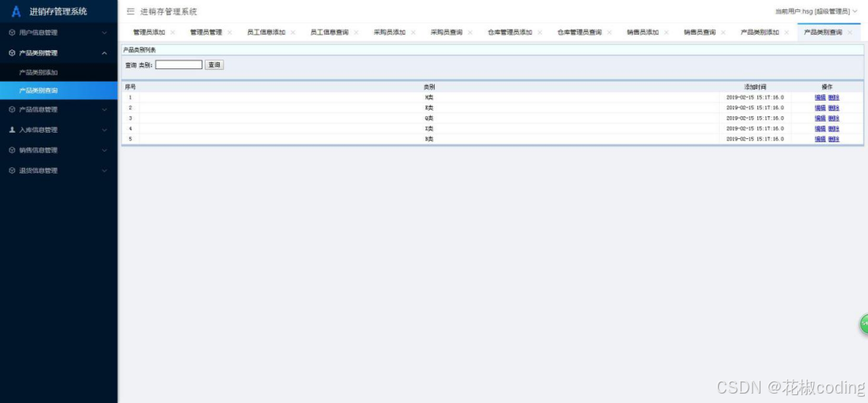The height and width of the screenshot is (403, 868).
Task: Close the 采购员添加 tab
Action: pyautogui.click(x=413, y=32)
